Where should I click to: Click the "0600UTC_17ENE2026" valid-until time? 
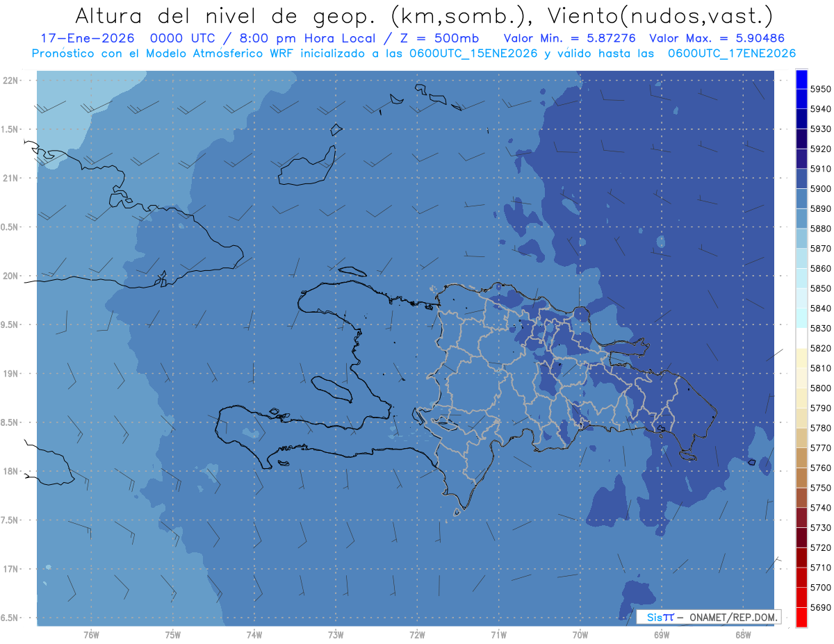point(730,53)
